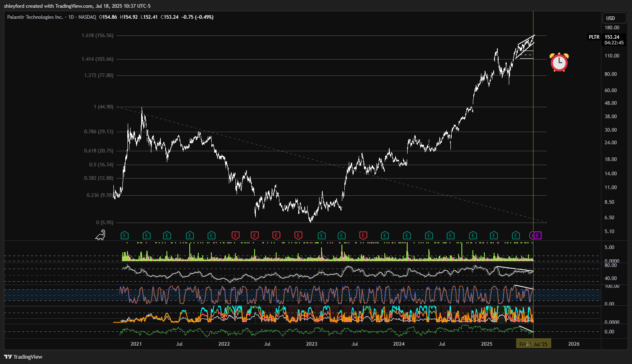Click the 2022 time axis label
This screenshot has width=632, height=364.
224,344
